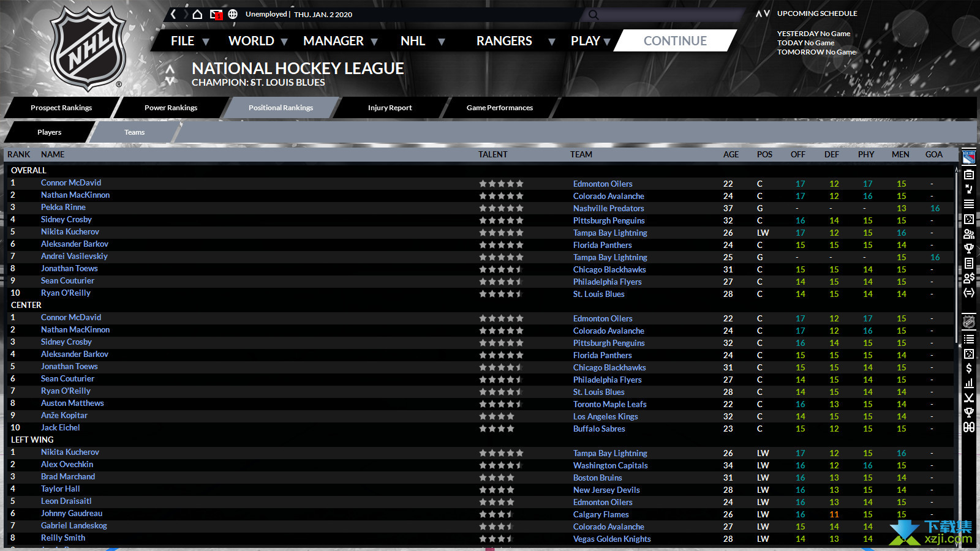
Task: Click the NHL shield logo at the top left
Action: pyautogui.click(x=88, y=49)
